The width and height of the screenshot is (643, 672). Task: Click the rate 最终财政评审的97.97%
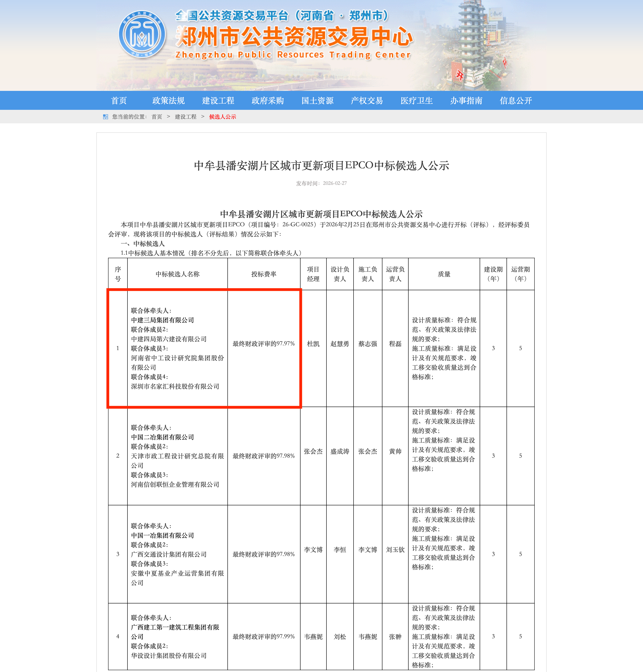264,343
